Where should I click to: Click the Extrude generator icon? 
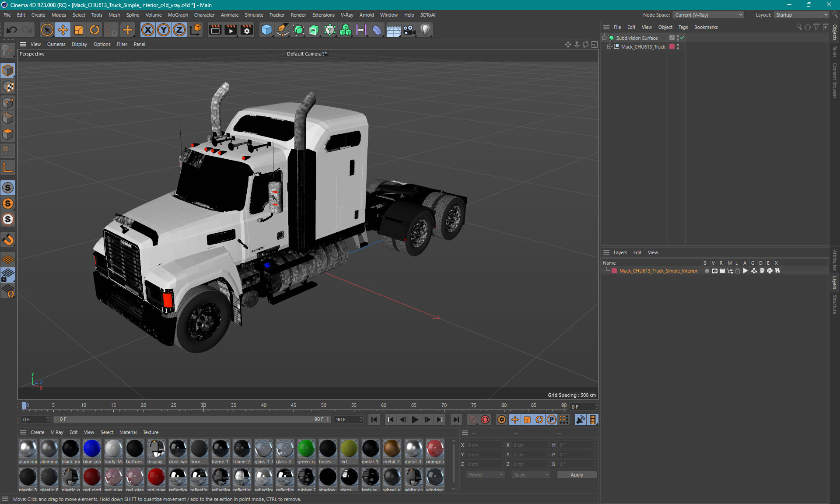coord(314,30)
